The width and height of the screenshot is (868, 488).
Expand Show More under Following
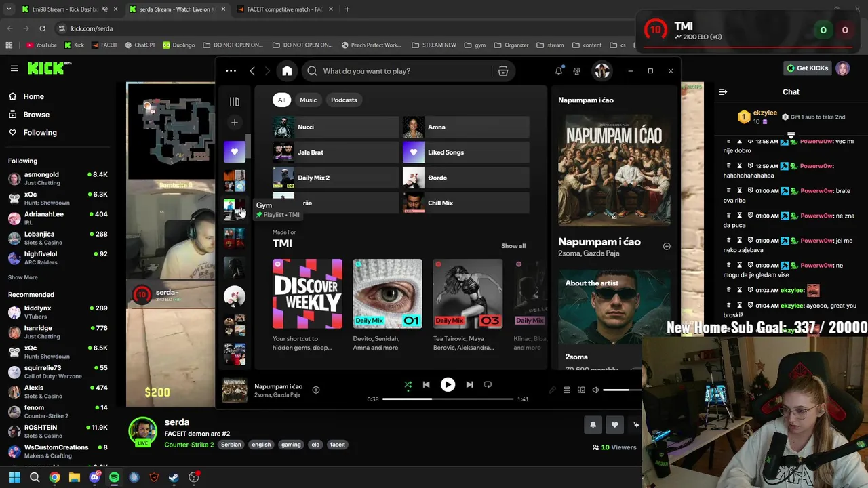(x=23, y=277)
